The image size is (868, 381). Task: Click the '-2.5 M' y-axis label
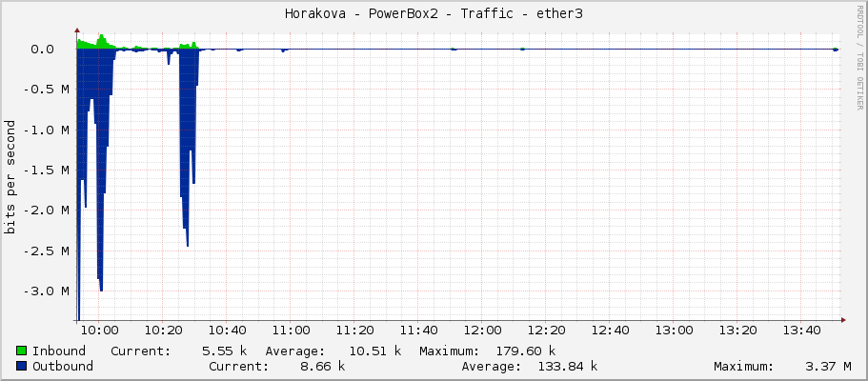tap(47, 251)
